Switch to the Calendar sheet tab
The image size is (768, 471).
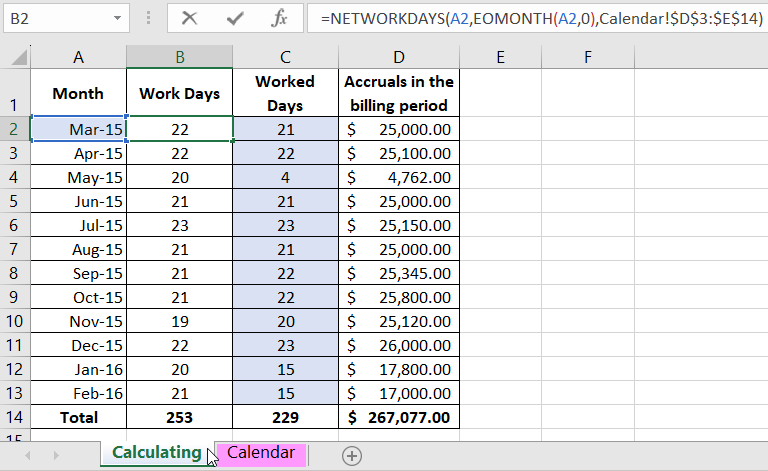261,453
